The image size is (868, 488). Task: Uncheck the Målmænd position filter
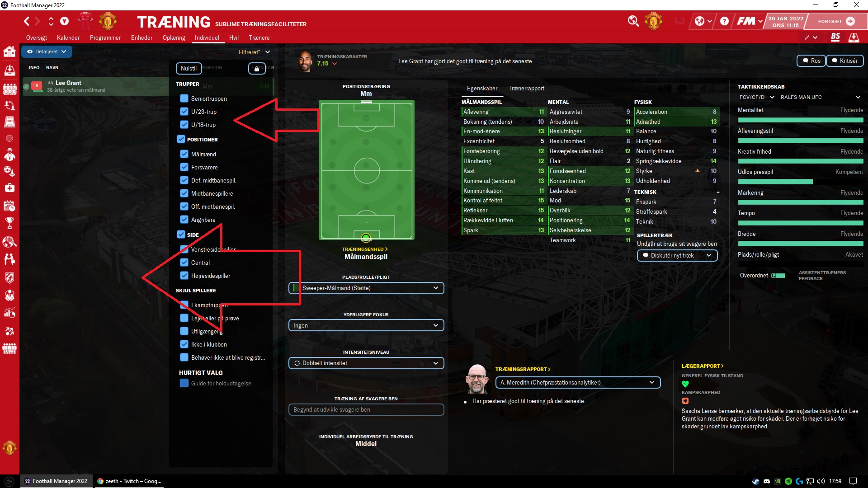[184, 154]
